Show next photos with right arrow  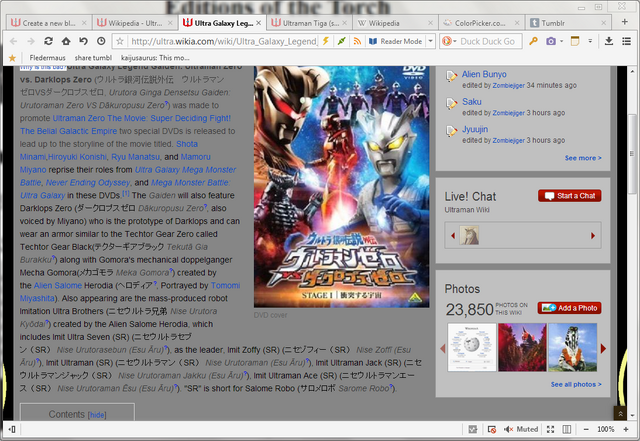pyautogui.click(x=603, y=348)
